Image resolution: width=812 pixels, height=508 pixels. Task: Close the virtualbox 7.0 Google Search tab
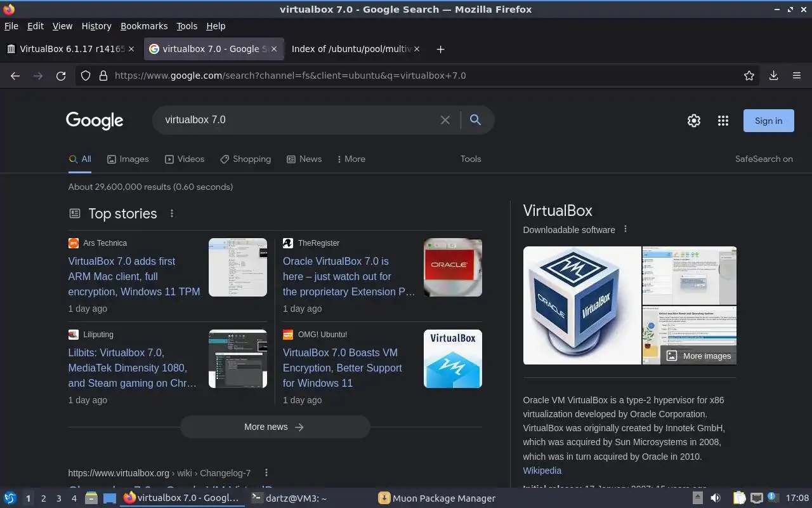click(274, 49)
